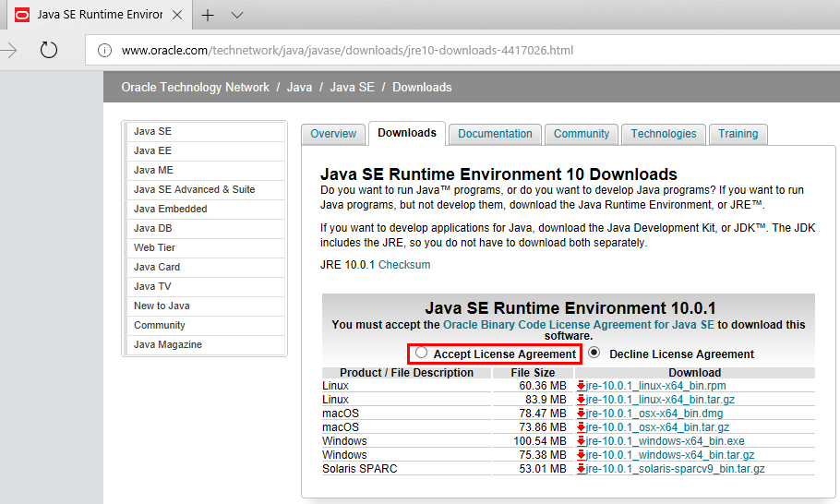Open Java ME in the sidebar
This screenshot has height=504, width=840.
click(205, 171)
